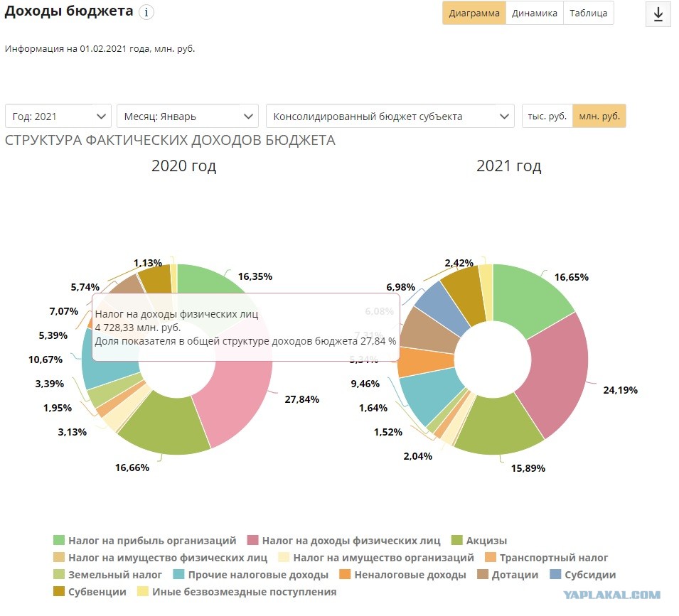Click the 27,84% label on 2020 chart

click(x=301, y=399)
